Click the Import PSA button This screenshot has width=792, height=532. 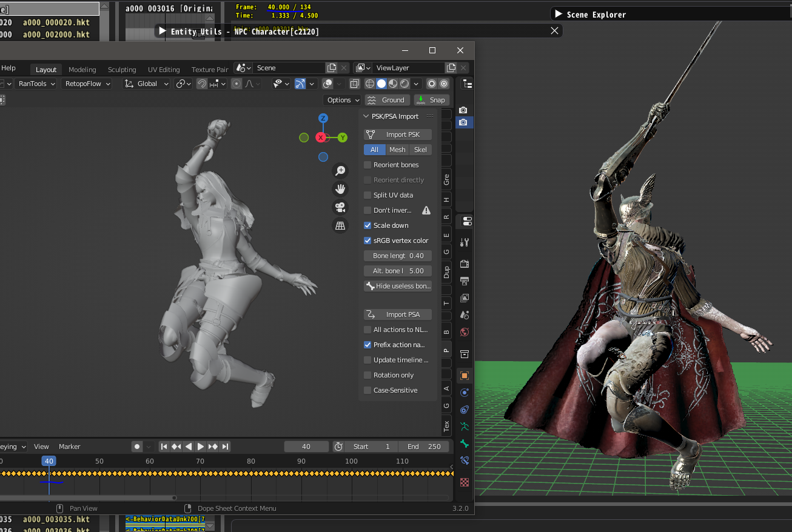(398, 314)
